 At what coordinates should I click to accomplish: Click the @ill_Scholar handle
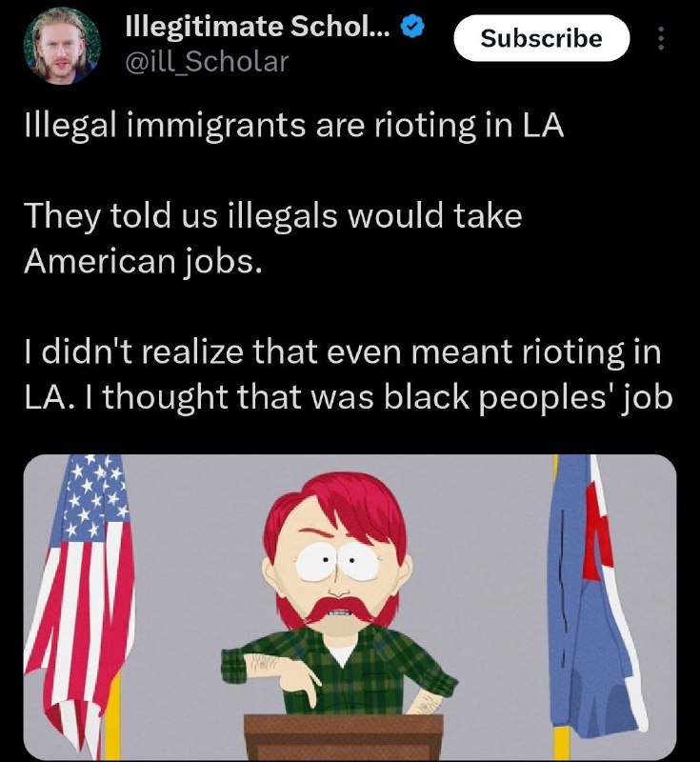(207, 62)
